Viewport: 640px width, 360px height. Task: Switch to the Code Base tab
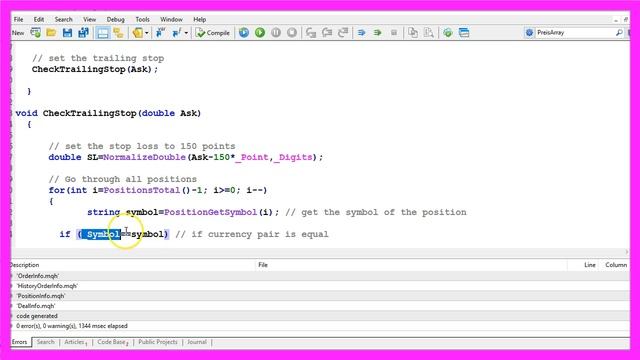tap(112, 342)
